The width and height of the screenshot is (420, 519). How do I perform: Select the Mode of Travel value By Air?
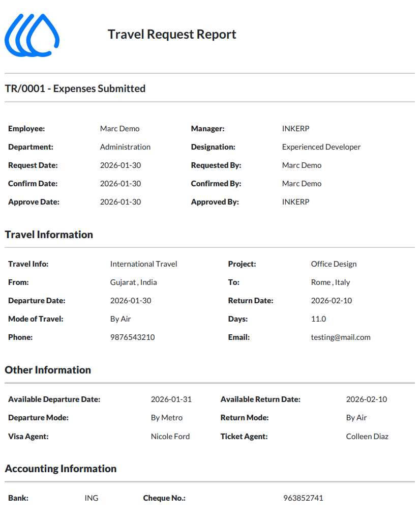(x=121, y=319)
